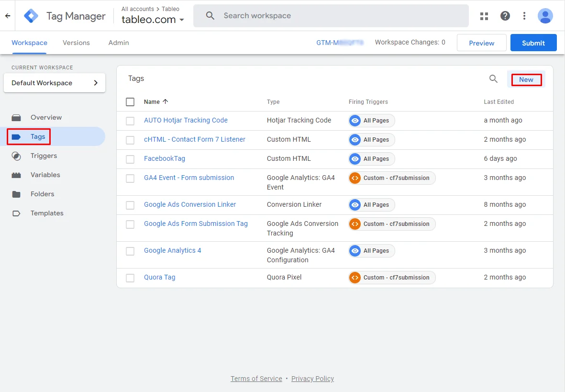Click the Variables sidebar icon

16,175
